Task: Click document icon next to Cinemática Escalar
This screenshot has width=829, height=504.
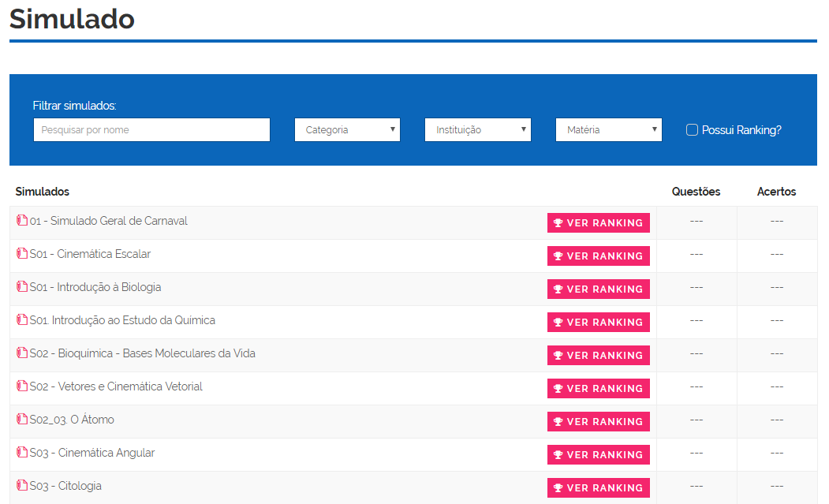Action: point(22,254)
